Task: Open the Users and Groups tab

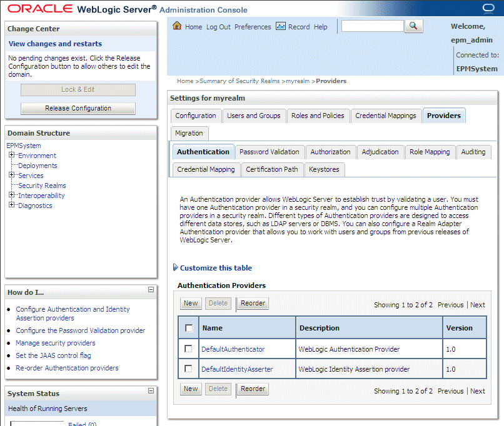Action: tap(254, 116)
